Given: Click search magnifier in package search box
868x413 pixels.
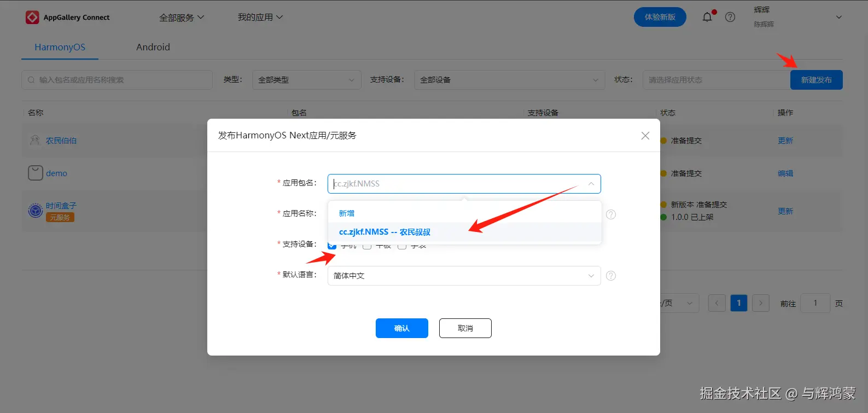Looking at the screenshot, I should [31, 80].
